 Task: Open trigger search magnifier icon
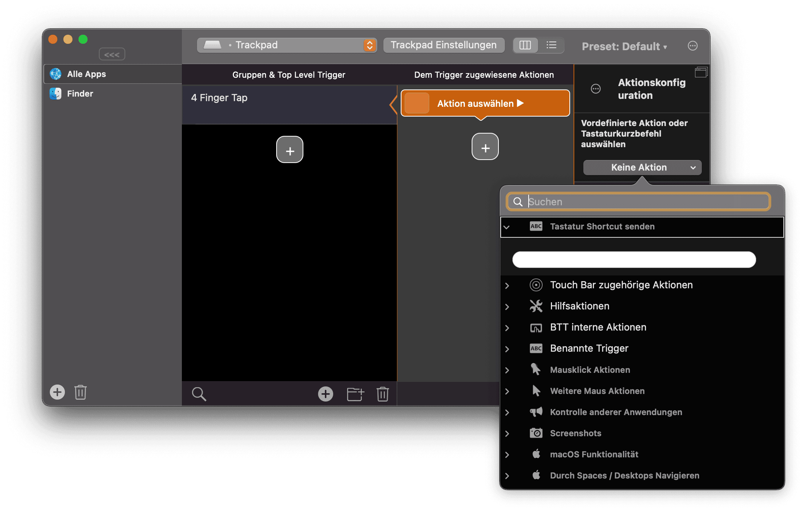coord(199,394)
